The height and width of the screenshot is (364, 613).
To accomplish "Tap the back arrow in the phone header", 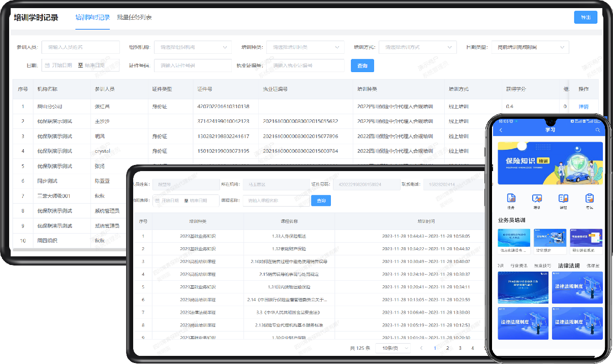I will coord(501,130).
